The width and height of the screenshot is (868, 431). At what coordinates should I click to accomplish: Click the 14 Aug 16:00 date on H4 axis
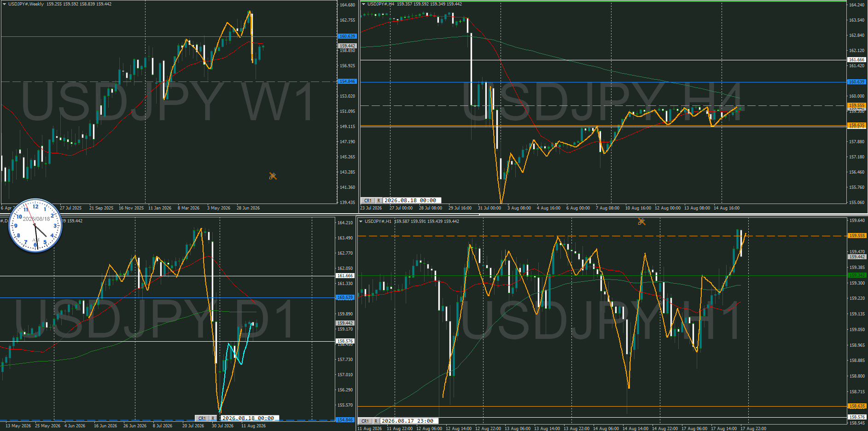pos(727,208)
